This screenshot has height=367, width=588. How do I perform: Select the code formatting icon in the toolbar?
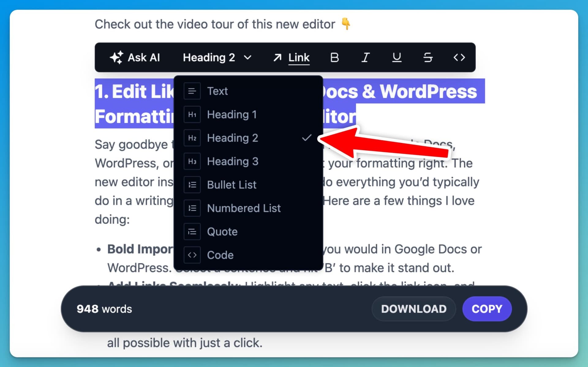click(459, 57)
